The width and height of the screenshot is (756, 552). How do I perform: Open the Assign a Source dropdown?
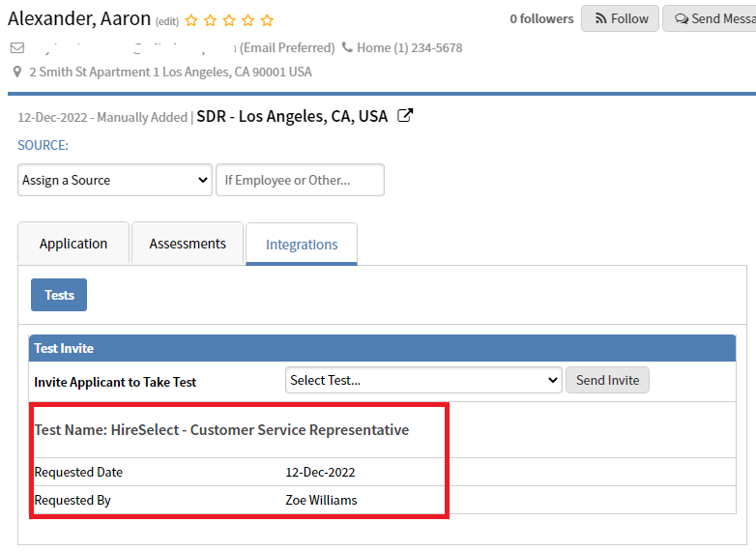coord(115,180)
